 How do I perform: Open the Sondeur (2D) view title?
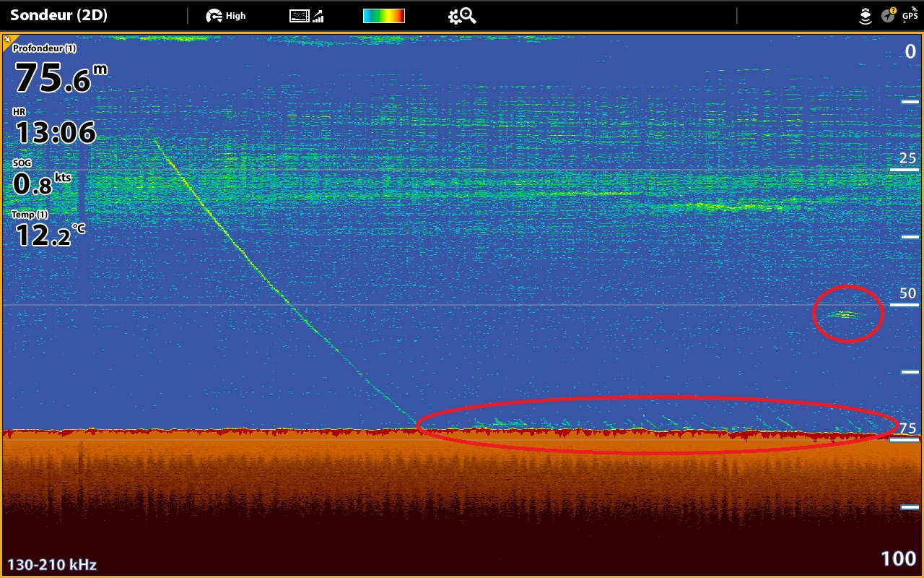[58, 15]
